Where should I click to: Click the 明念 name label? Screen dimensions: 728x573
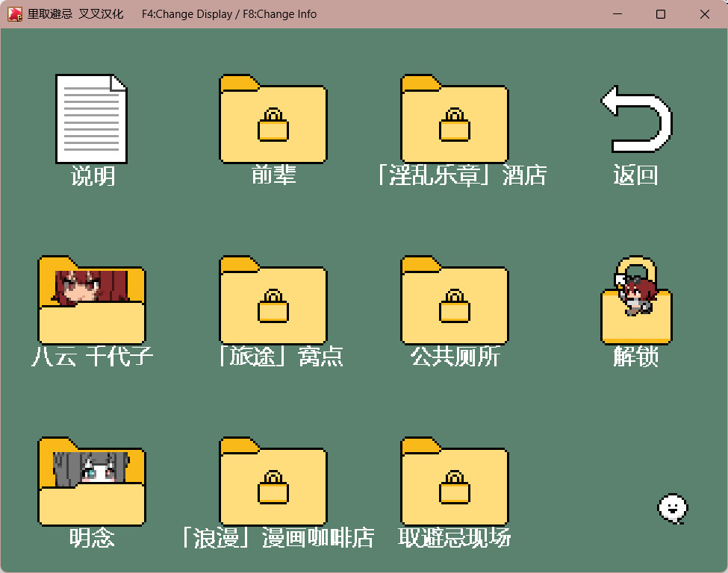92,538
